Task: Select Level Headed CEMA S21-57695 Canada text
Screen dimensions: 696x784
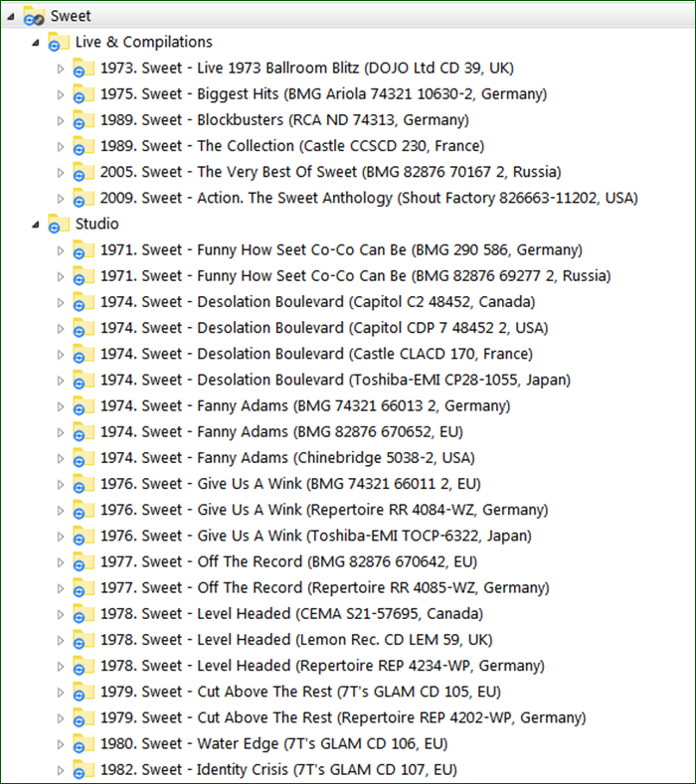Action: click(x=291, y=614)
